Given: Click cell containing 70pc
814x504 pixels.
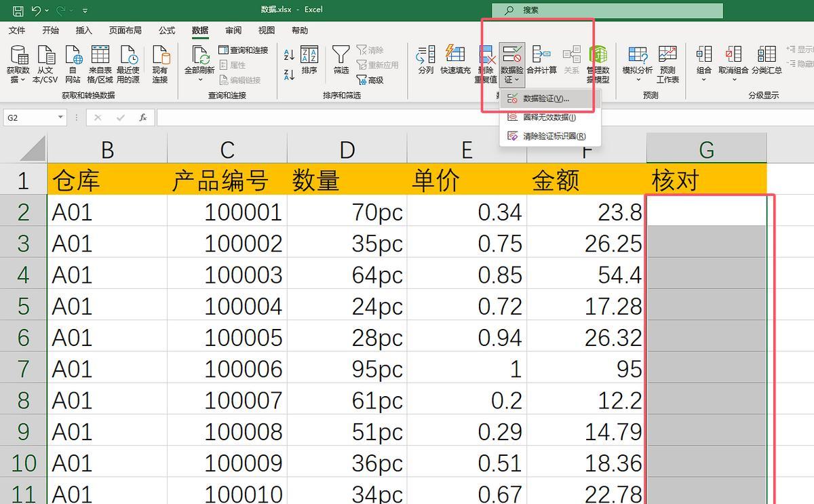Looking at the screenshot, I should point(347,212).
